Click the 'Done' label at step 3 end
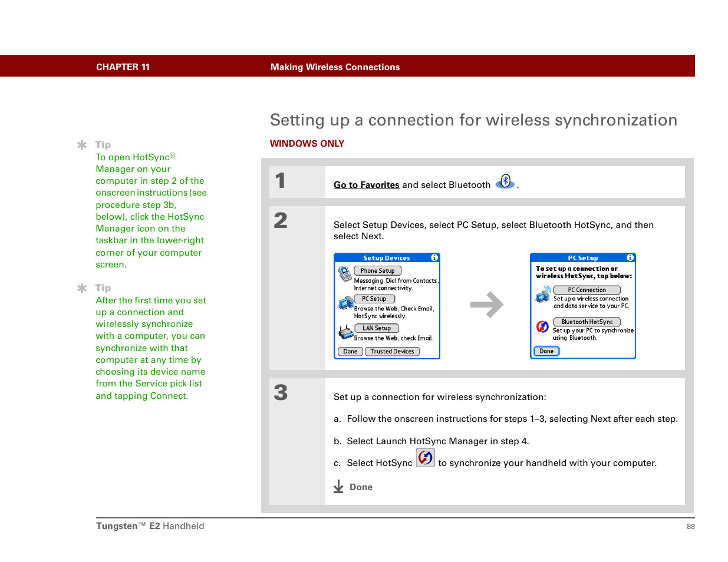728x562 pixels. click(x=361, y=487)
